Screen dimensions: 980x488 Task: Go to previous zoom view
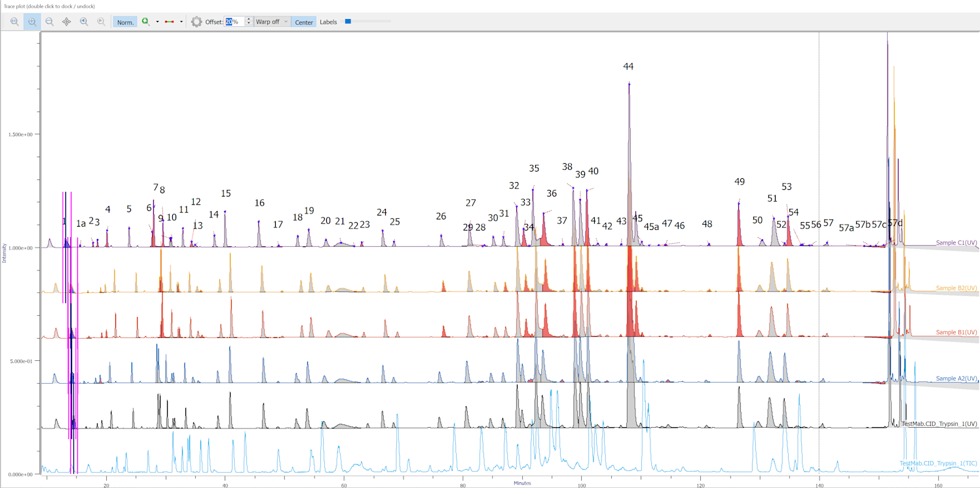point(84,22)
